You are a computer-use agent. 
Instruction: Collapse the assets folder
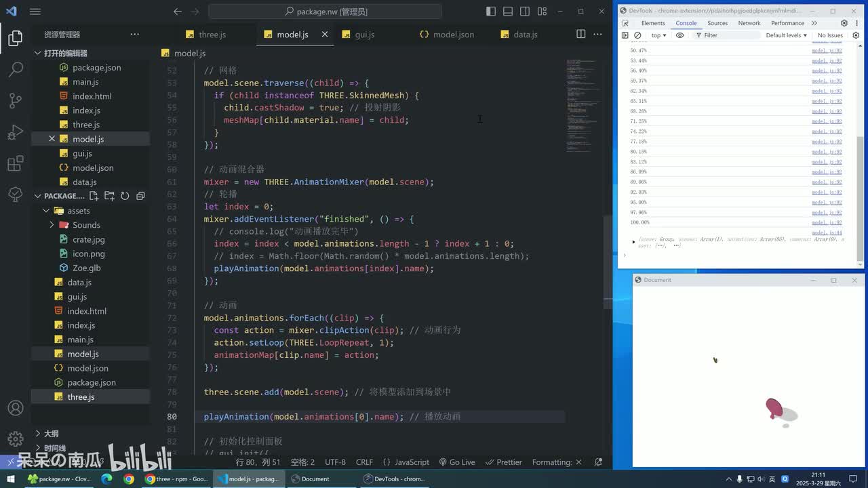pyautogui.click(x=47, y=211)
